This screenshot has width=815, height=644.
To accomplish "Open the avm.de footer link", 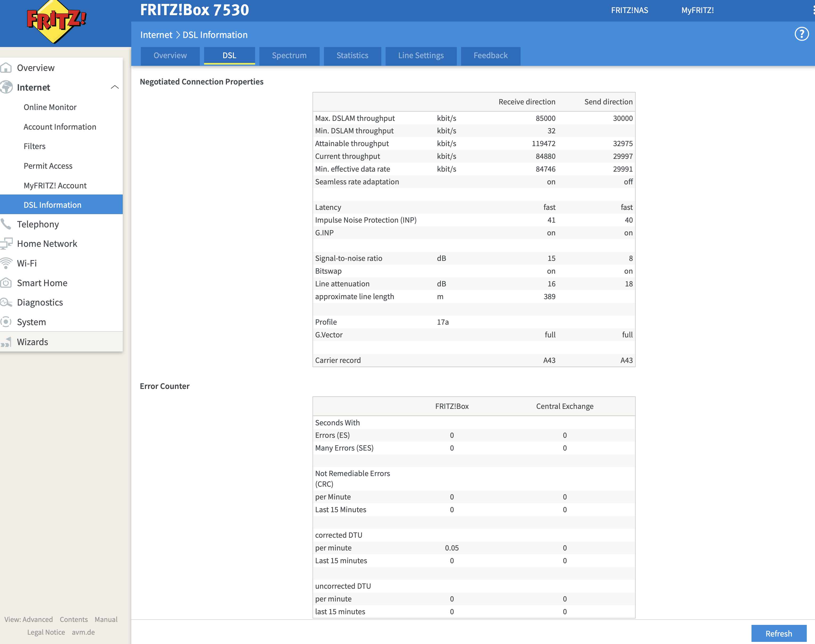I will click(83, 632).
